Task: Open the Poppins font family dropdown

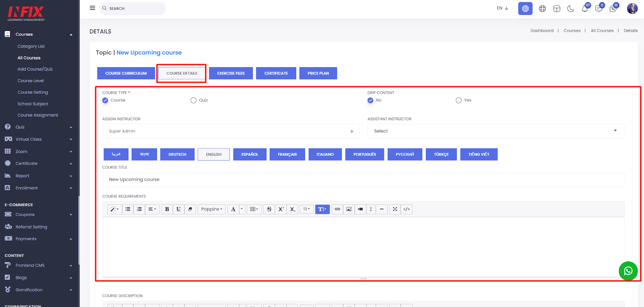Action: [212, 209]
